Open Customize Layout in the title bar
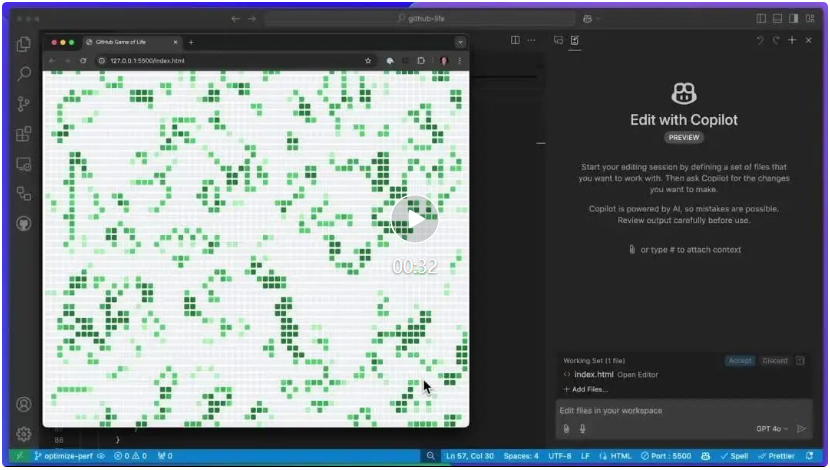This screenshot has width=830, height=470. 810,19
